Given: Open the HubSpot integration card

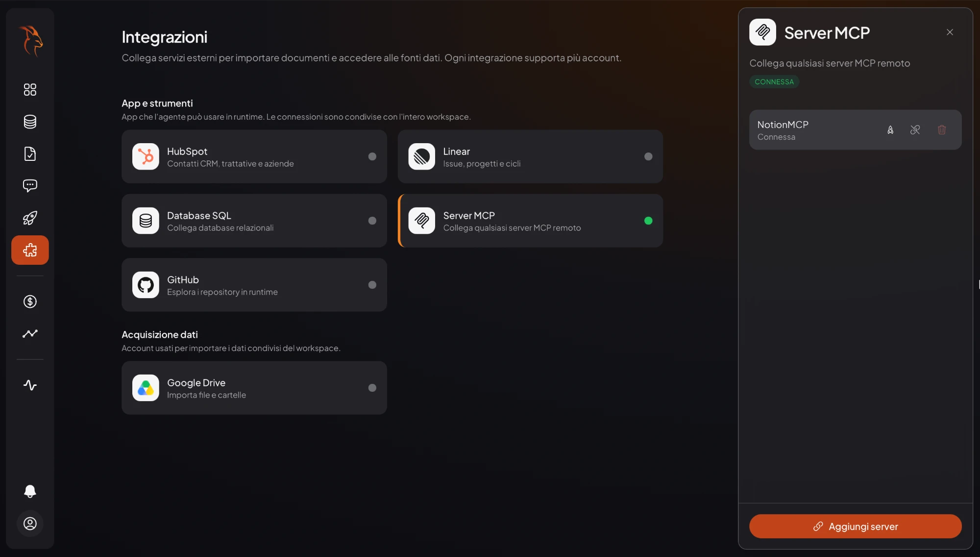Looking at the screenshot, I should click(x=254, y=157).
